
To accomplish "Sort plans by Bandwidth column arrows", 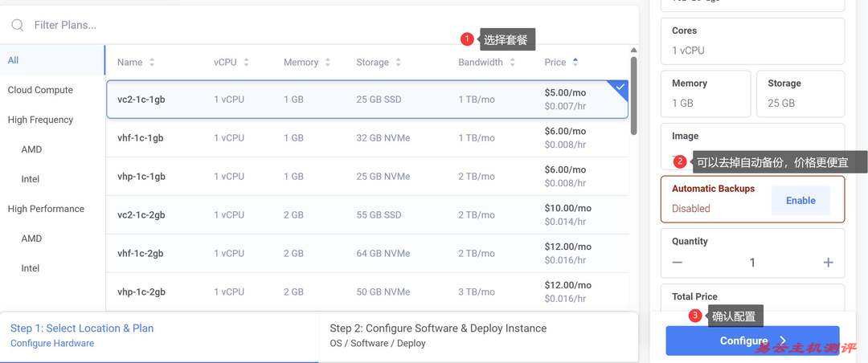I will click(x=512, y=63).
